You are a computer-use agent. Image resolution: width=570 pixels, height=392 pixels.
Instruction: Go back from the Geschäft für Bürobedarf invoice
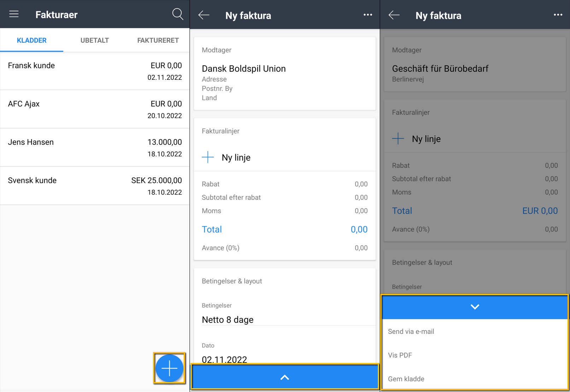[x=394, y=15]
